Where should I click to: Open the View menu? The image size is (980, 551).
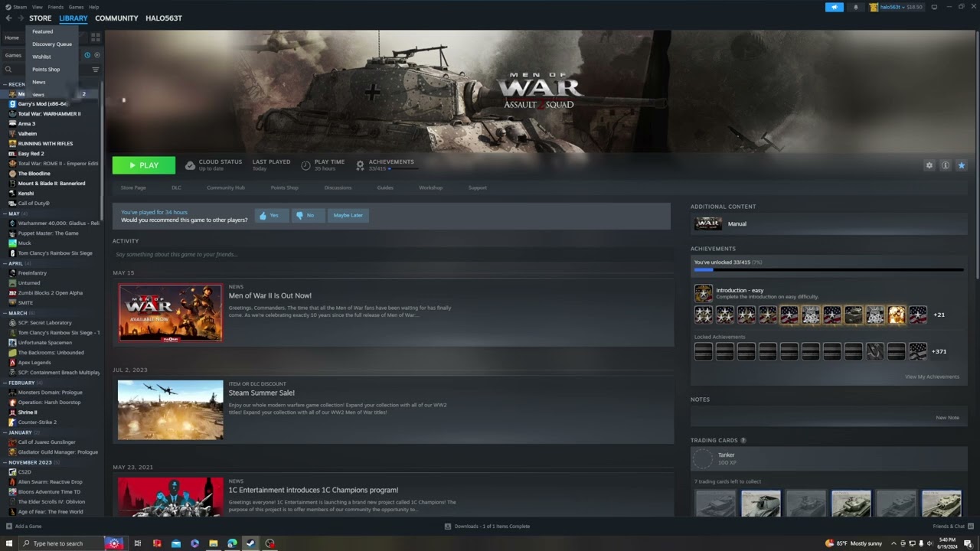(37, 7)
